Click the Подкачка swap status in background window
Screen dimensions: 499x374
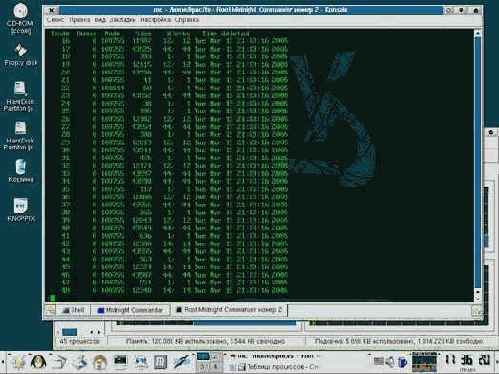click(398, 341)
